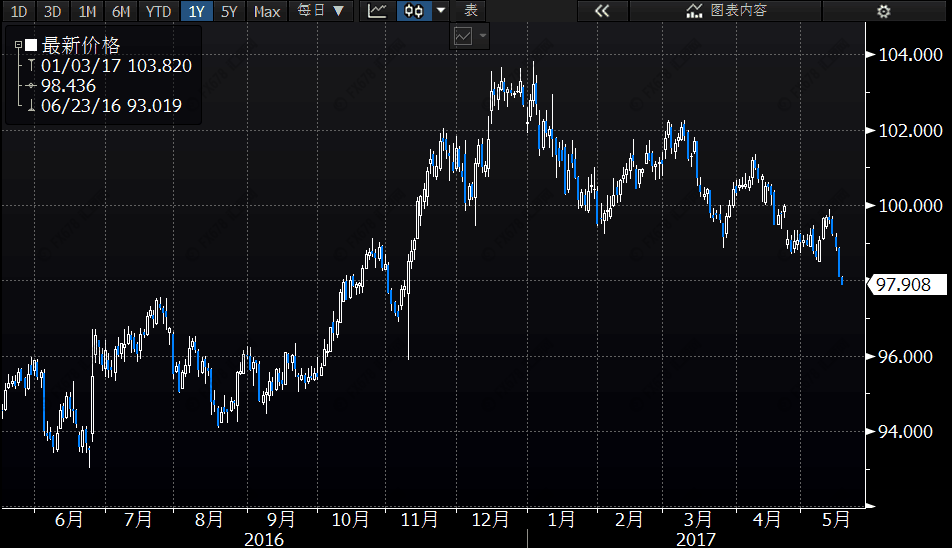This screenshot has width=952, height=548.
Task: Click the 11月 x-axis month label
Action: click(x=420, y=519)
